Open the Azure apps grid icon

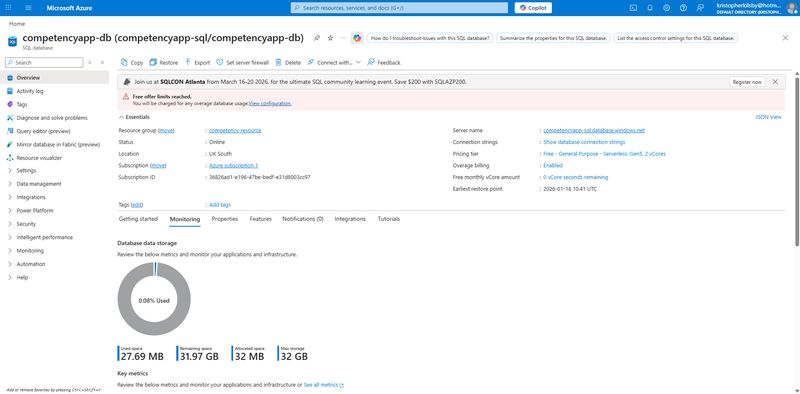pyautogui.click(x=9, y=8)
